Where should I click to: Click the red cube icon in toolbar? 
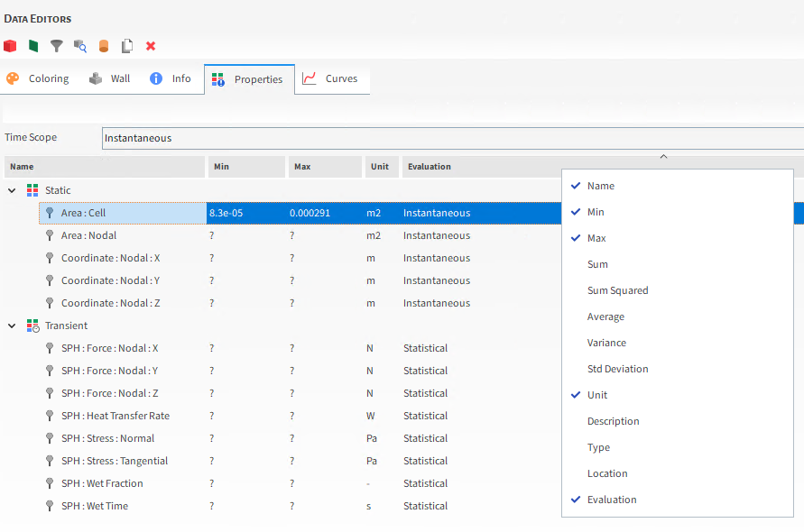click(10, 46)
